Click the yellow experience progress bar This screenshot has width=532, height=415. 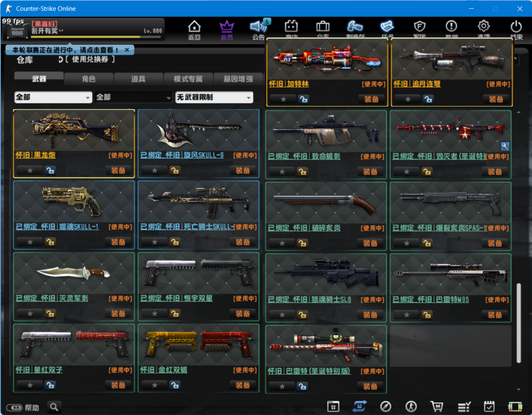coord(96,36)
